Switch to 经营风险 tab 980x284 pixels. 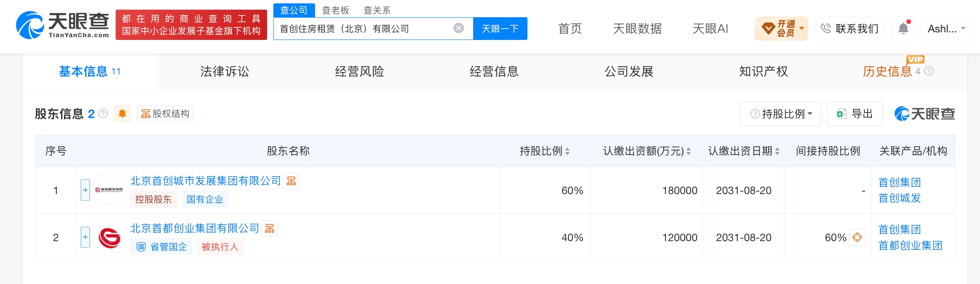click(359, 71)
